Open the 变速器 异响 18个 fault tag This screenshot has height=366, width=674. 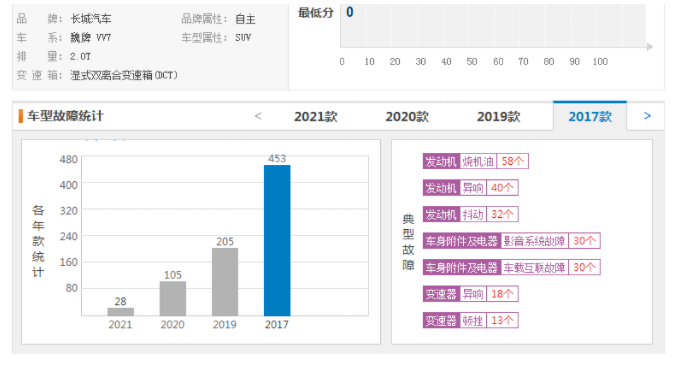[x=470, y=294]
